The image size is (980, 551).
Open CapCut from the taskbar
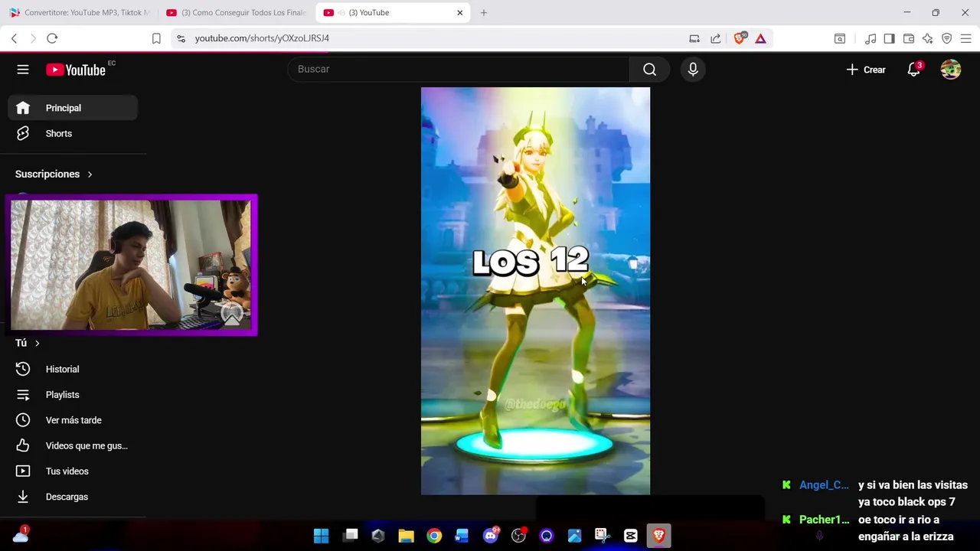pos(631,536)
